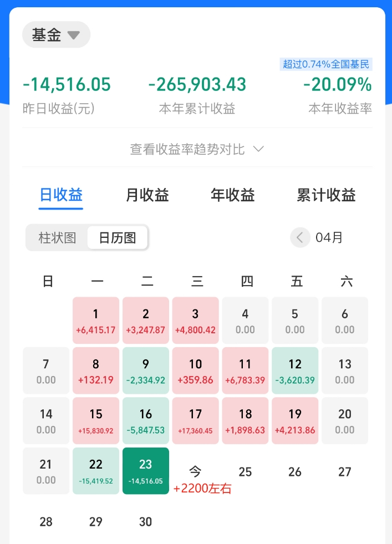The image size is (392, 544).
Task: Select April 5 cell with 0.00
Action: click(x=295, y=320)
